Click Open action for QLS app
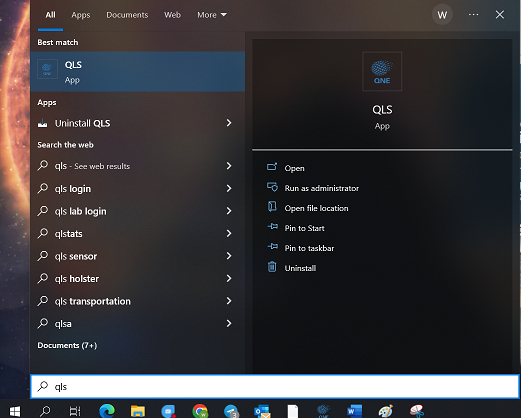The height and width of the screenshot is (418, 521). click(294, 168)
